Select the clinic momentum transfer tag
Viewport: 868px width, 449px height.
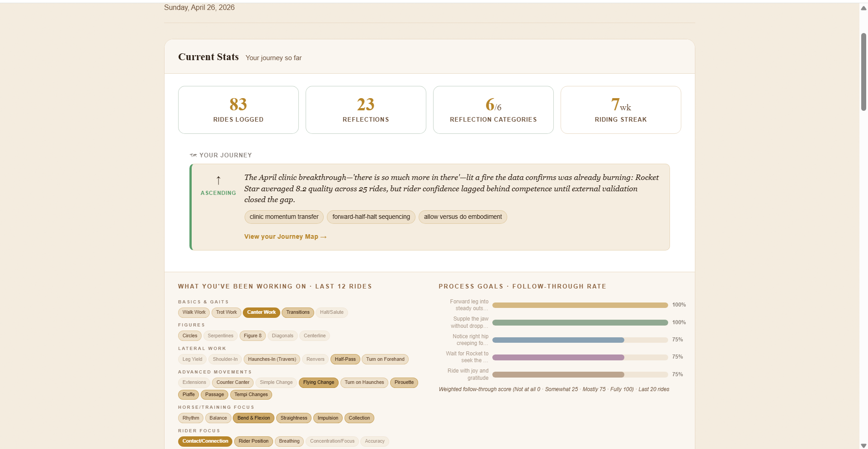point(284,217)
